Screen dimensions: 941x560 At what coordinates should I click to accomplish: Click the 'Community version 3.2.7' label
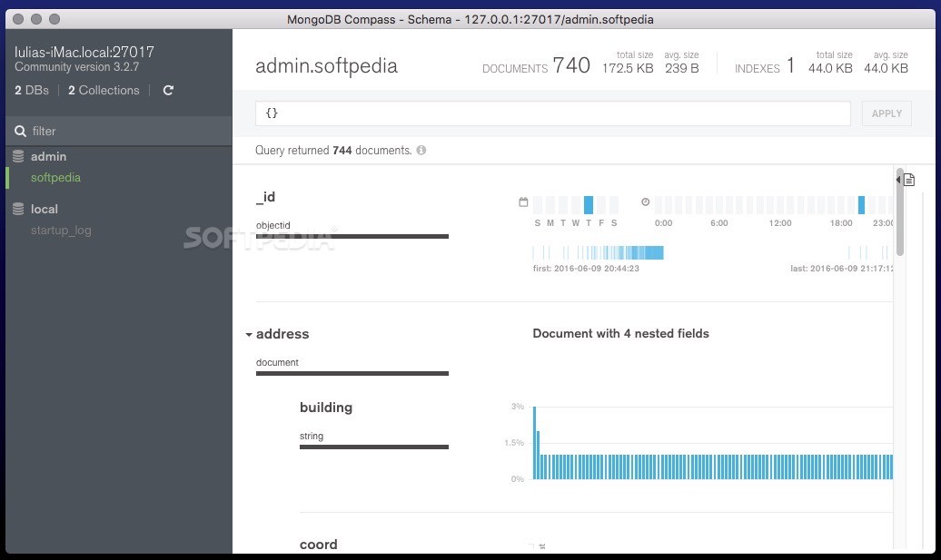click(x=77, y=66)
